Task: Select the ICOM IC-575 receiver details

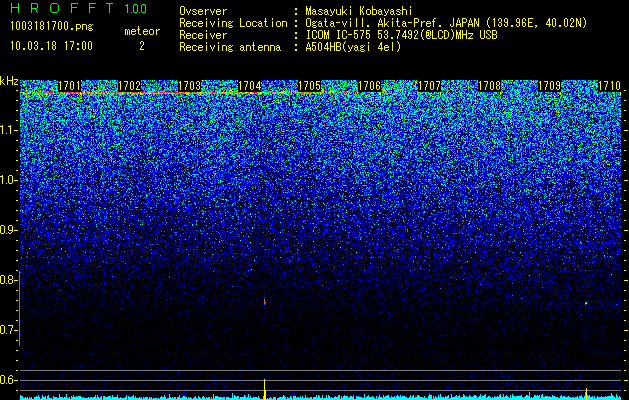Action: pyautogui.click(x=401, y=35)
